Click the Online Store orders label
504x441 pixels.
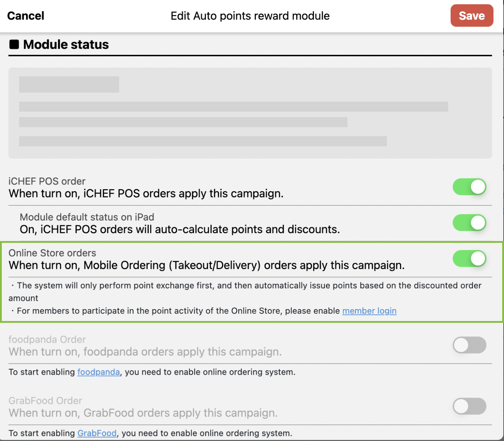click(53, 253)
